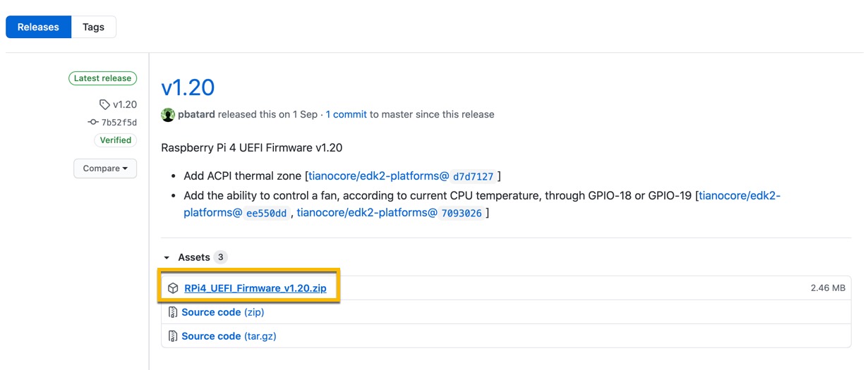The height and width of the screenshot is (370, 868).
Task: Click the Verified badge
Action: [x=115, y=140]
